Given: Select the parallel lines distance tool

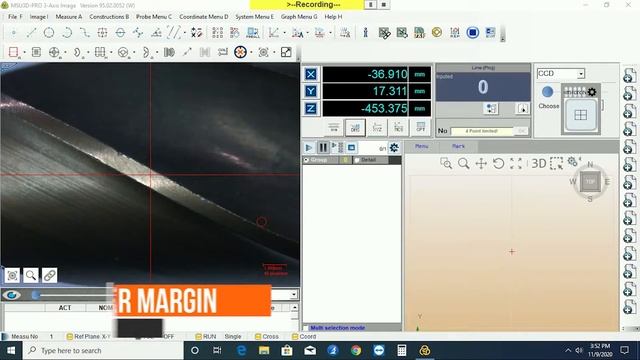Looking at the screenshot, I should point(174,32).
